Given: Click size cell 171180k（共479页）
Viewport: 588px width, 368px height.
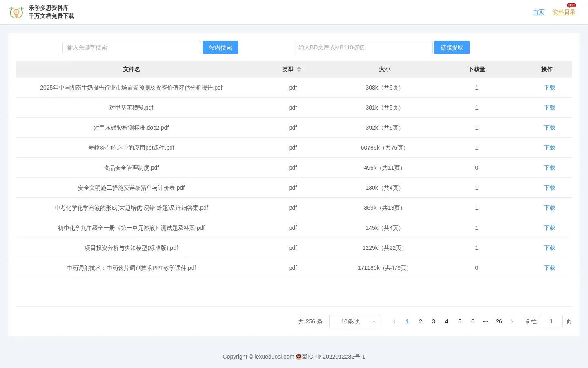Looking at the screenshot, I should click(x=385, y=268).
